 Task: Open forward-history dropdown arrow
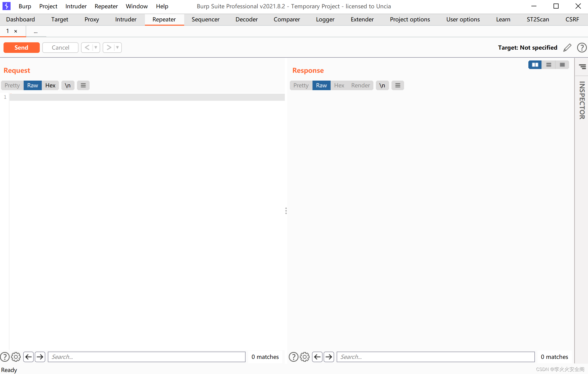117,48
